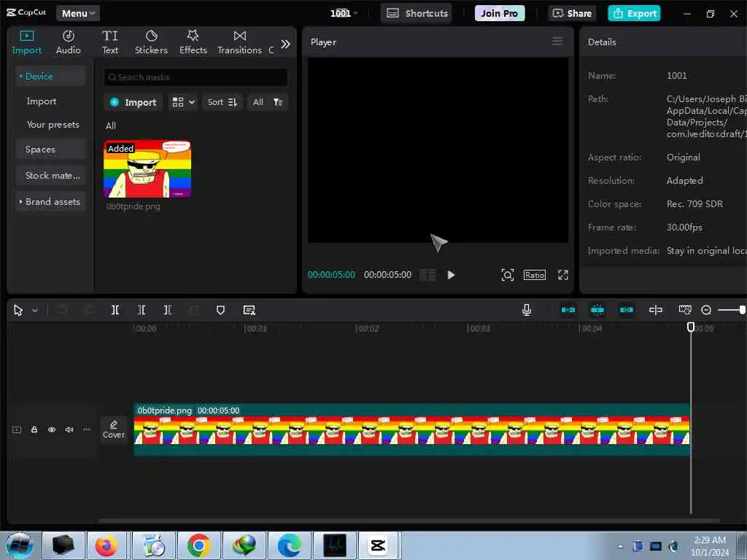Click the Cover button
Screen dimensions: 747x560
[x=114, y=429]
